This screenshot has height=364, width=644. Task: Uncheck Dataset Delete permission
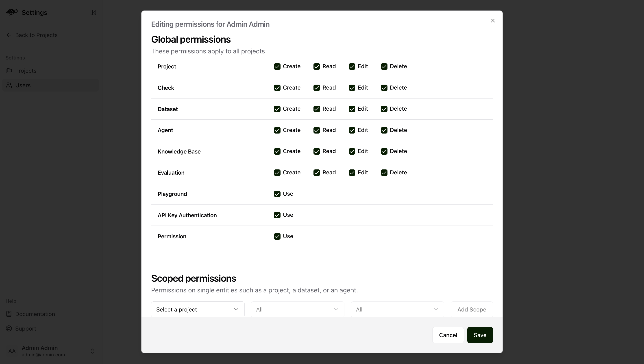(384, 109)
